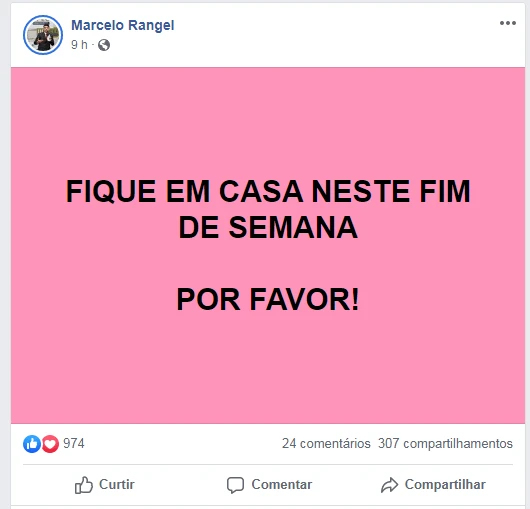Open the 24 comentários link
This screenshot has width=530, height=509.
tap(326, 443)
